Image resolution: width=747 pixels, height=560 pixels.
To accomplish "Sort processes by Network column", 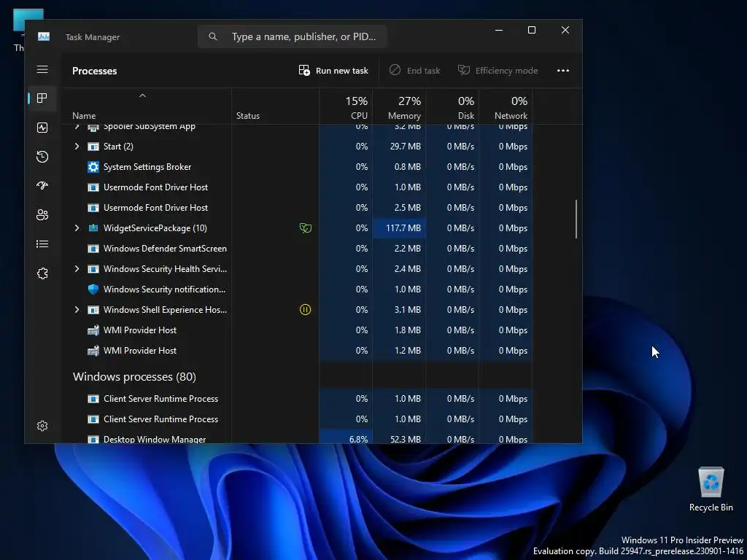I will [x=506, y=107].
